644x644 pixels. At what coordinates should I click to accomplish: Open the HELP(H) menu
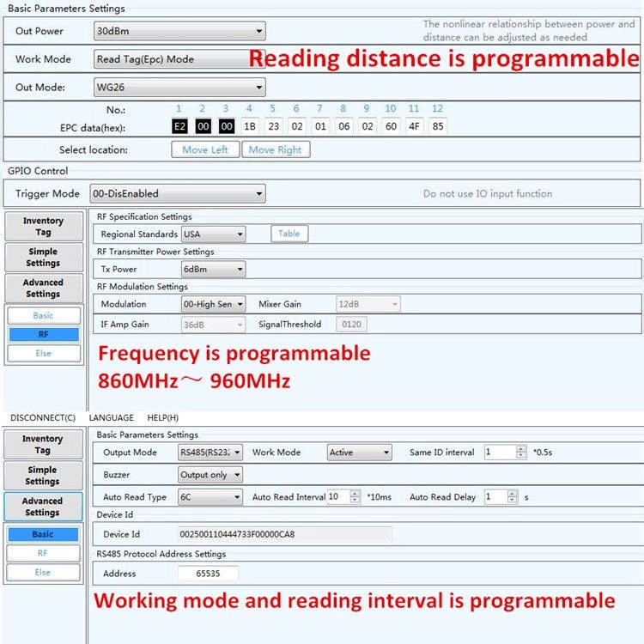162,417
